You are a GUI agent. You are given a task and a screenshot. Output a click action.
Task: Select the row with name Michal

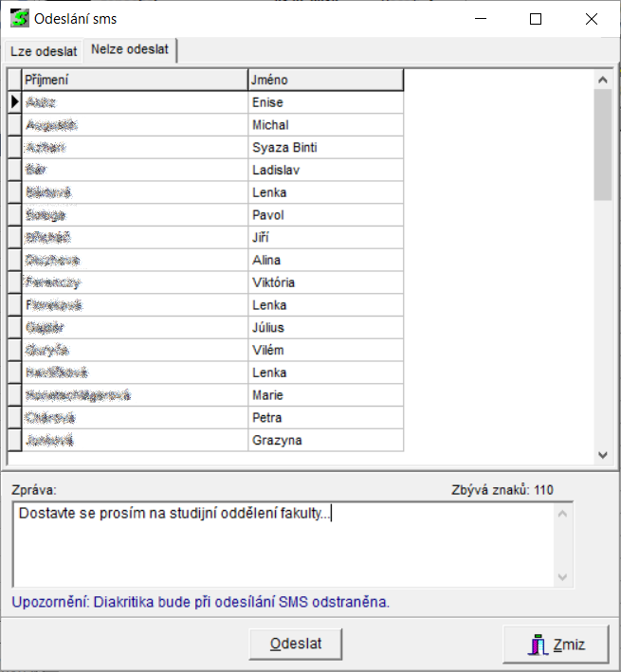(x=325, y=125)
